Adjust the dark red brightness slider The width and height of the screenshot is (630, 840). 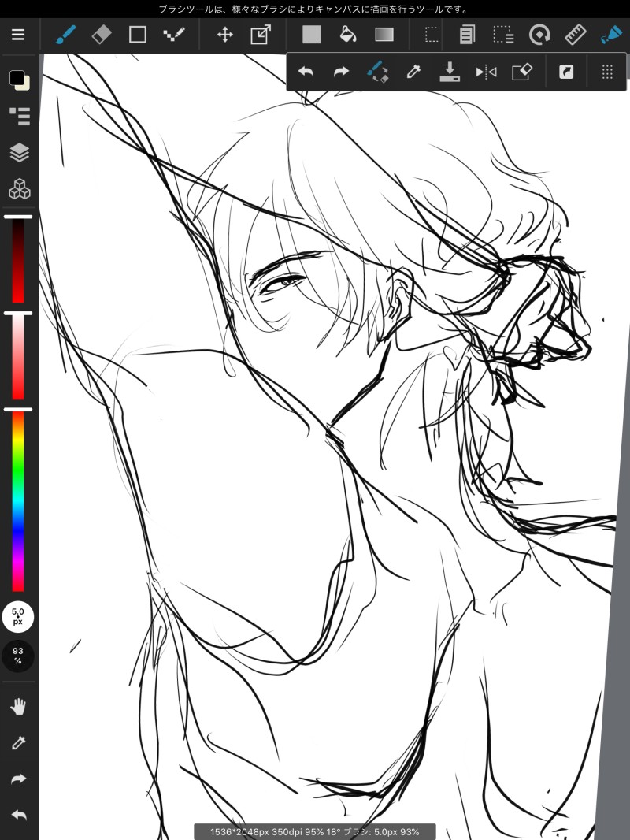pyautogui.click(x=18, y=260)
